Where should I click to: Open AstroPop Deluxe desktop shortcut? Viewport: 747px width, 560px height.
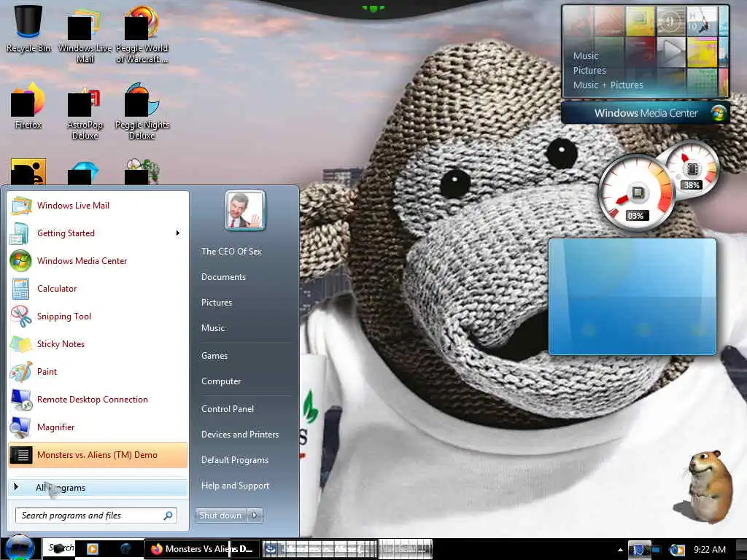tap(85, 113)
